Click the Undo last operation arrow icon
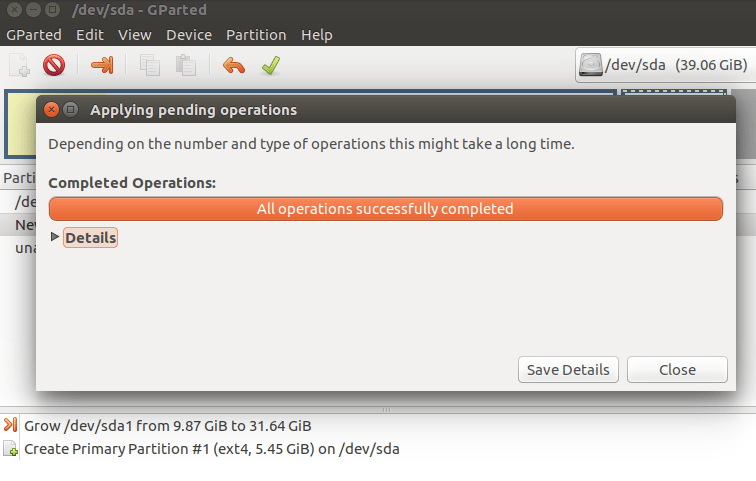Viewport: 756px width, 481px height. click(x=233, y=66)
